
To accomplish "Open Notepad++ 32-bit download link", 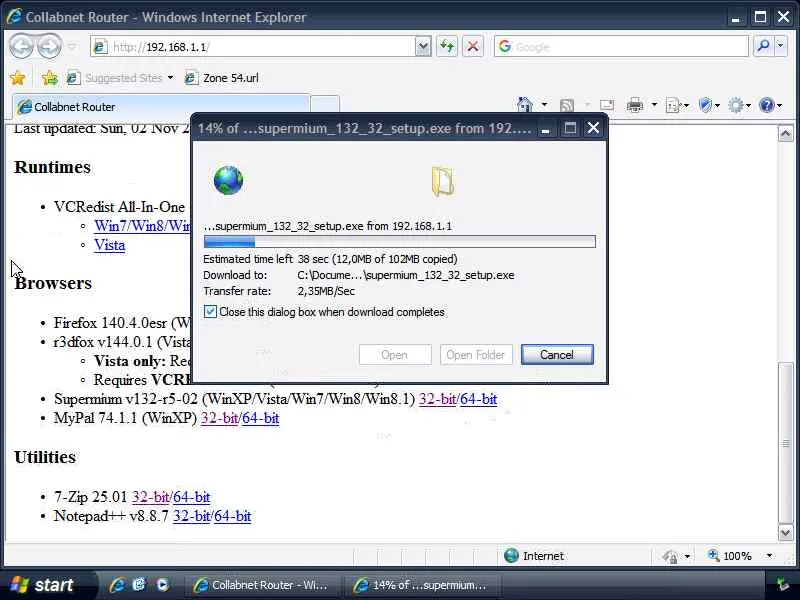I will (191, 516).
